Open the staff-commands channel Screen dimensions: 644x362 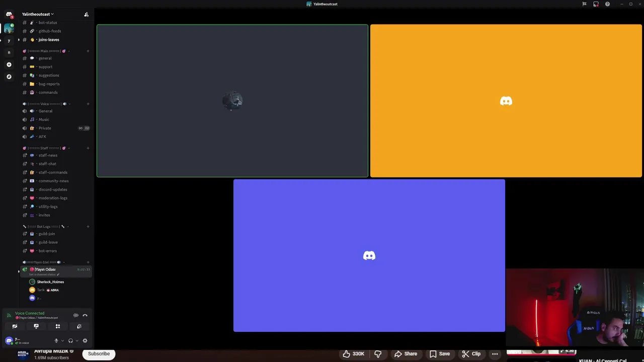coord(56,172)
